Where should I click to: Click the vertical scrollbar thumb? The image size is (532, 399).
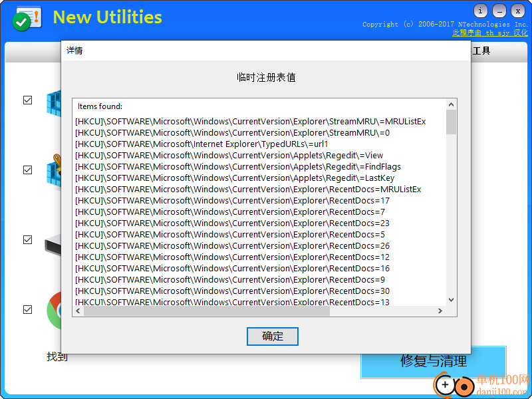[x=451, y=122]
